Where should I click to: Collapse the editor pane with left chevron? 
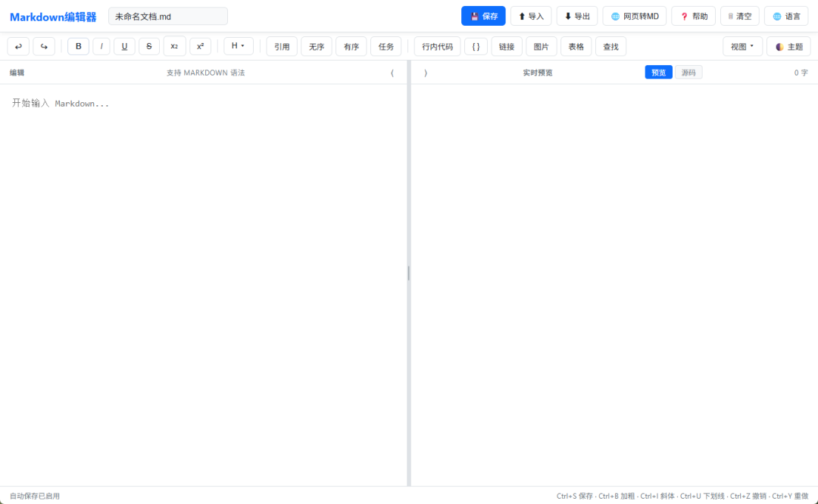392,73
